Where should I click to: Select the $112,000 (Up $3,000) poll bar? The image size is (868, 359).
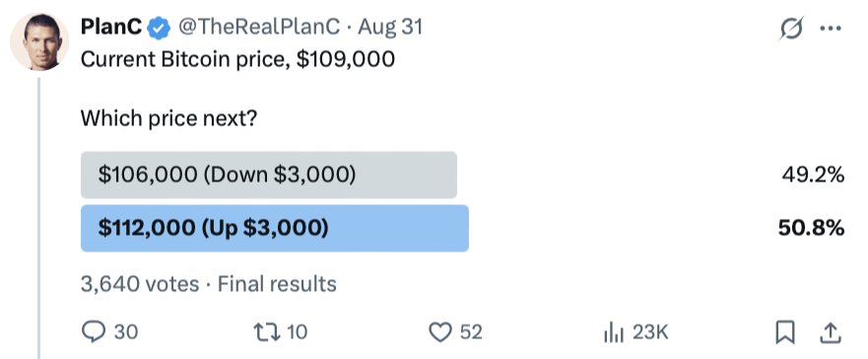(275, 228)
